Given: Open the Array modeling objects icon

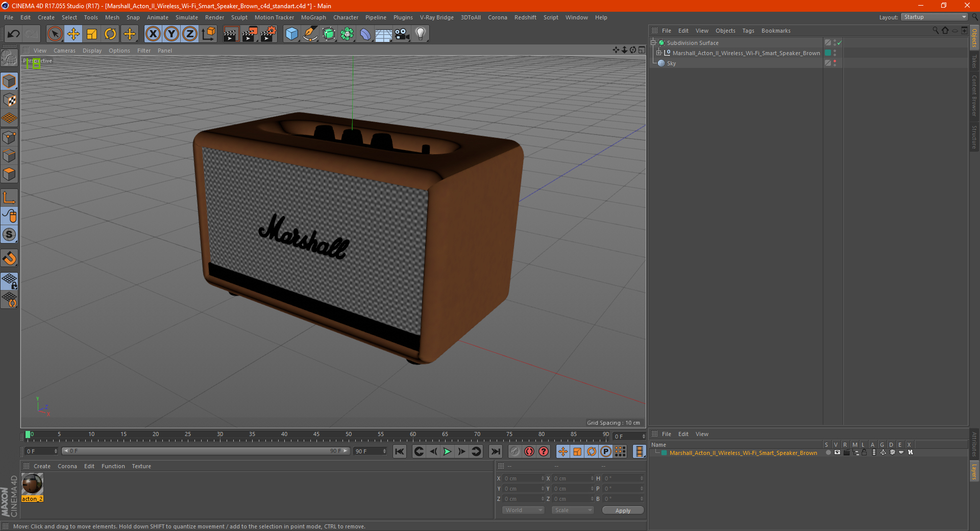Looking at the screenshot, I should [x=347, y=34].
